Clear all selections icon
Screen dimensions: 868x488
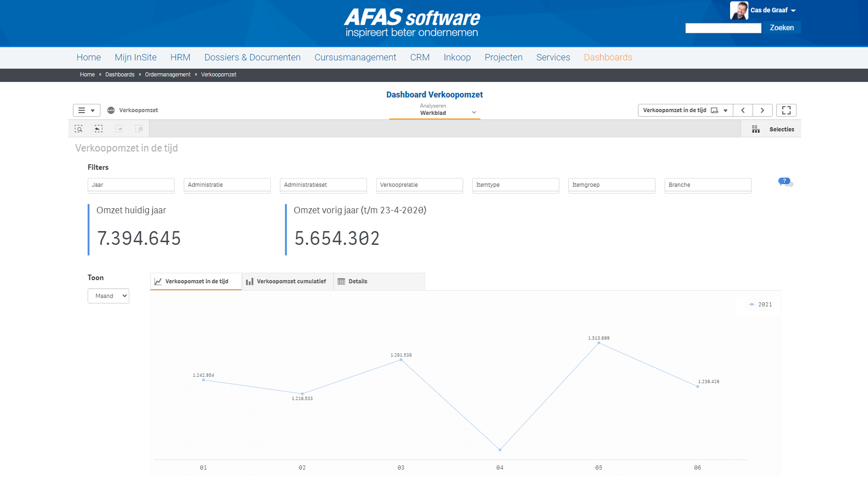click(139, 129)
